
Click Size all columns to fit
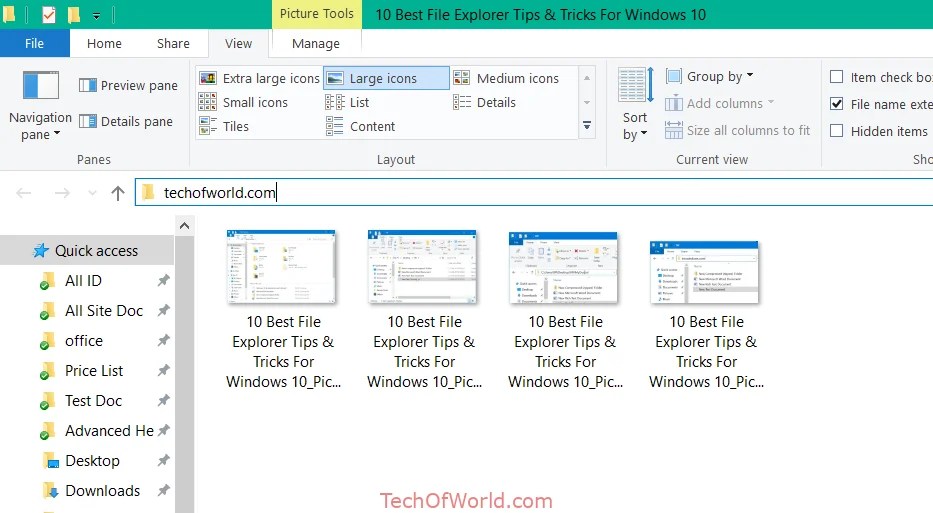click(737, 130)
